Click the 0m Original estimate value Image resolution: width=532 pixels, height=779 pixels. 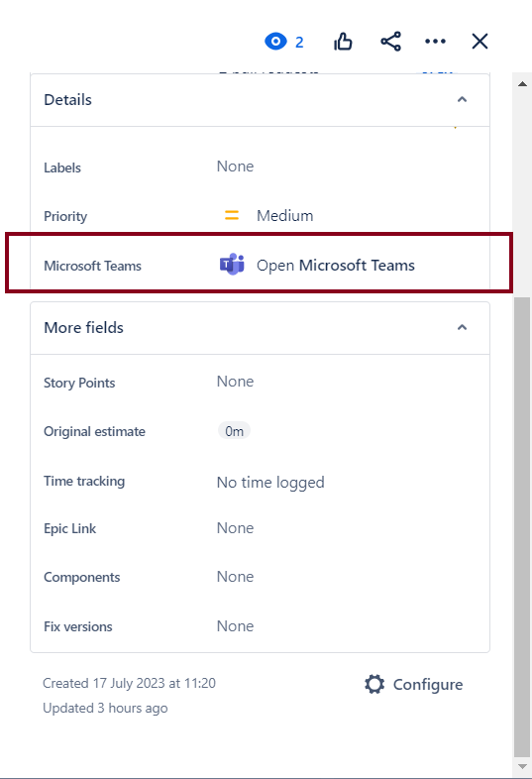pos(234,431)
